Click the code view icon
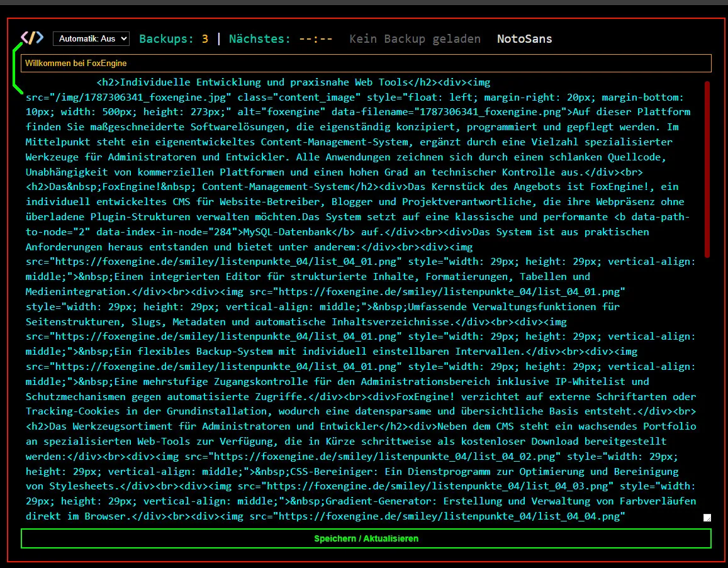The width and height of the screenshot is (728, 568). point(32,38)
